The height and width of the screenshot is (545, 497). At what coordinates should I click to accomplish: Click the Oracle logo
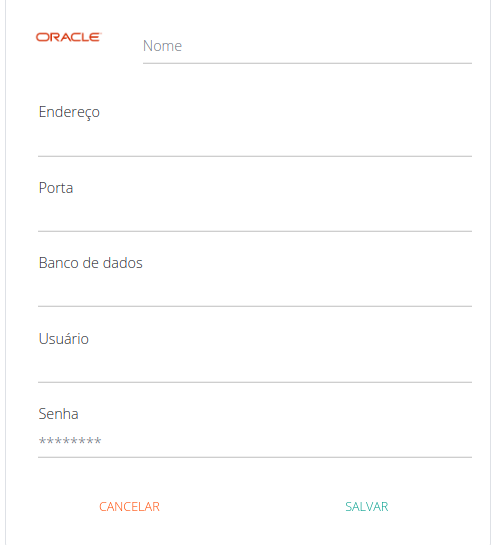pos(68,37)
